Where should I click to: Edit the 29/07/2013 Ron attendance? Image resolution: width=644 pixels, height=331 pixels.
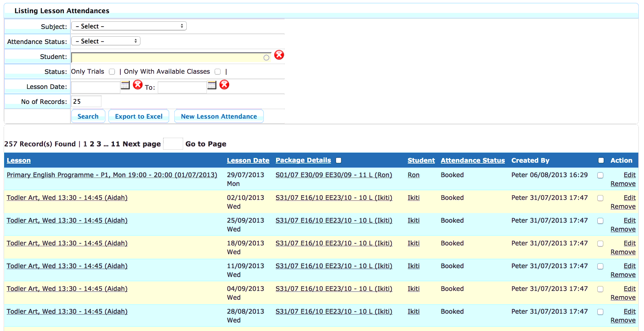pos(630,175)
